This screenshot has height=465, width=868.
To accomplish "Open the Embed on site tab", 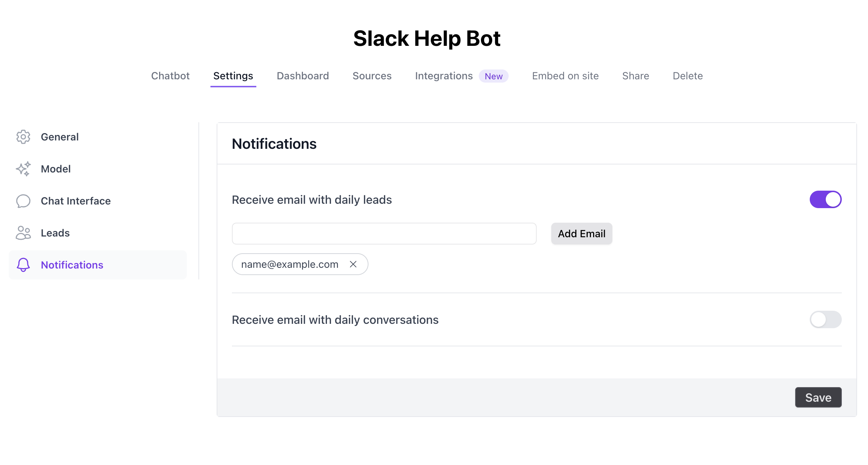I will (565, 76).
